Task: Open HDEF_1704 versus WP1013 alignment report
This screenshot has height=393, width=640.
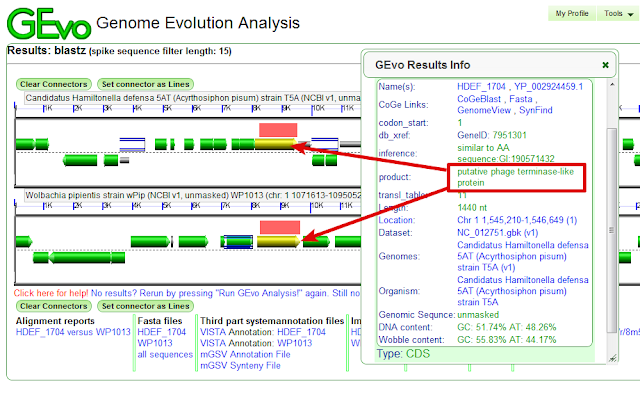Action: (73, 332)
